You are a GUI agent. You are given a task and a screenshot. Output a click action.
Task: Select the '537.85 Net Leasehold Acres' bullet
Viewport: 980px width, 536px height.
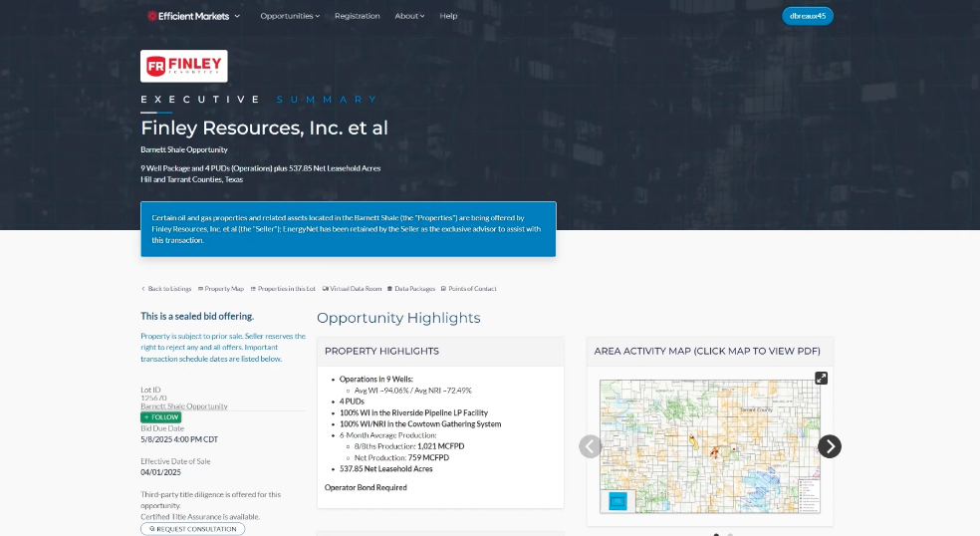click(385, 469)
